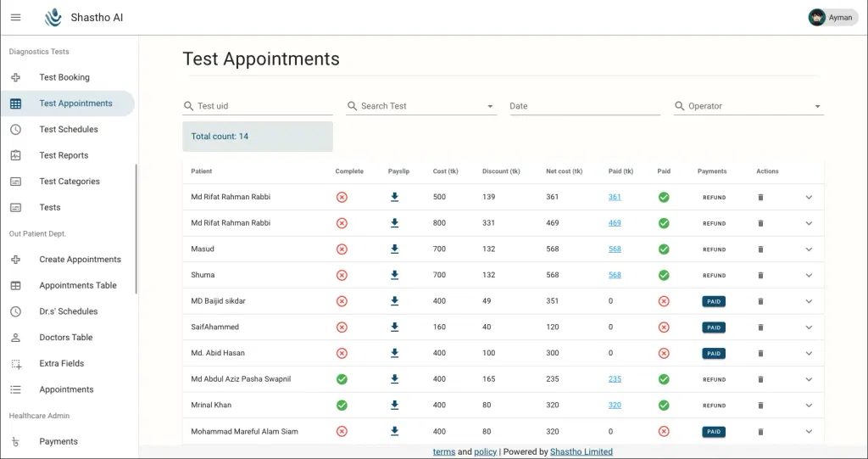
Task: Click REFUND for first Md Rifat Rahman Rabbi row
Action: (x=714, y=198)
